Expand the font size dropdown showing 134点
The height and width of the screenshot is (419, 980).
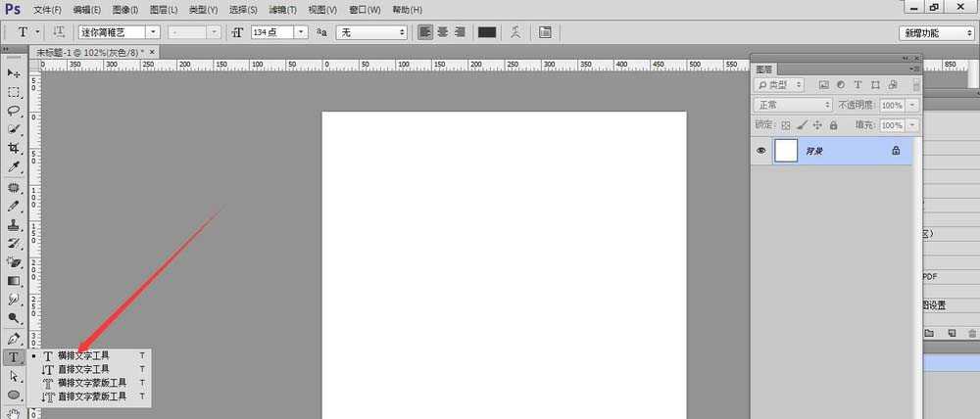301,32
